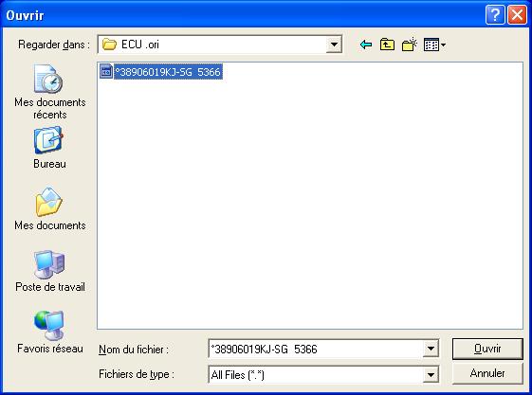
Task: Click the ECU .ori folder field
Action: click(x=212, y=45)
